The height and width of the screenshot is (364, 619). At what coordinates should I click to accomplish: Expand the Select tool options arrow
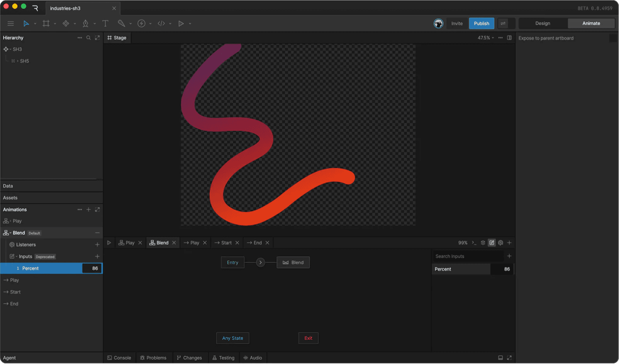(x=35, y=24)
